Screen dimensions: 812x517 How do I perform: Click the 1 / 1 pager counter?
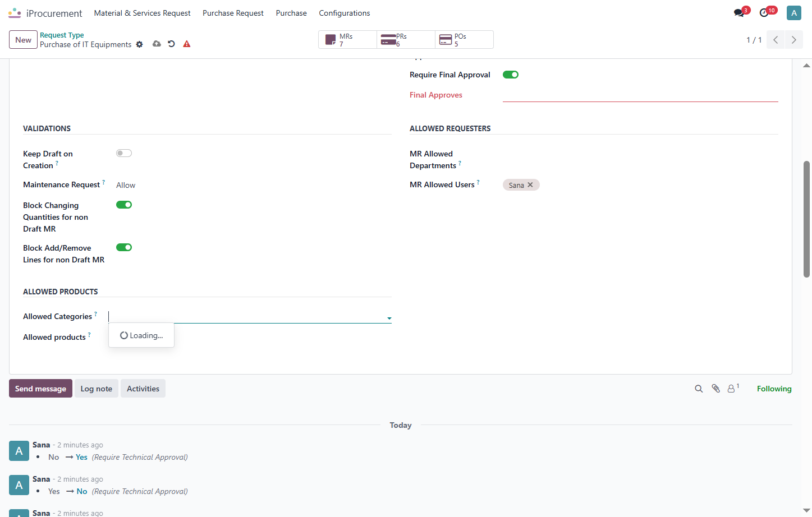point(754,40)
